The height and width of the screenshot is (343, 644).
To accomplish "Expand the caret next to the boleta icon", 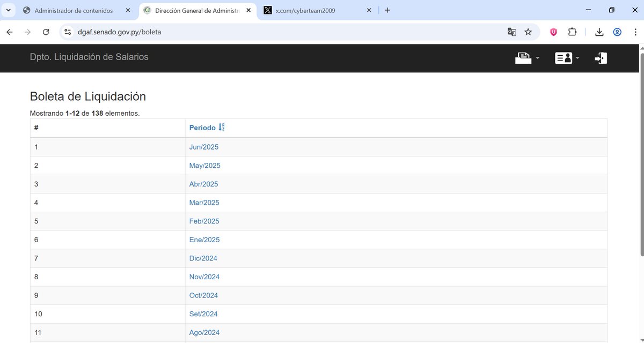I will pyautogui.click(x=537, y=58).
